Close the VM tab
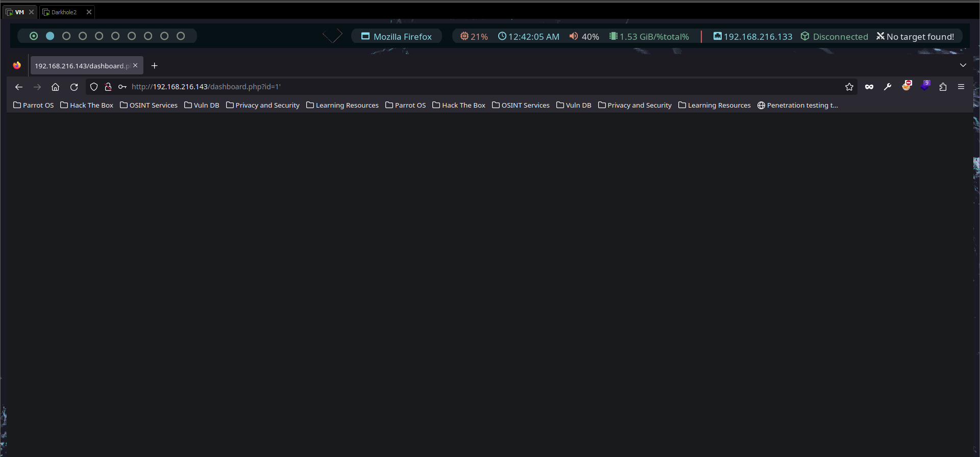This screenshot has height=457, width=980. pos(31,12)
